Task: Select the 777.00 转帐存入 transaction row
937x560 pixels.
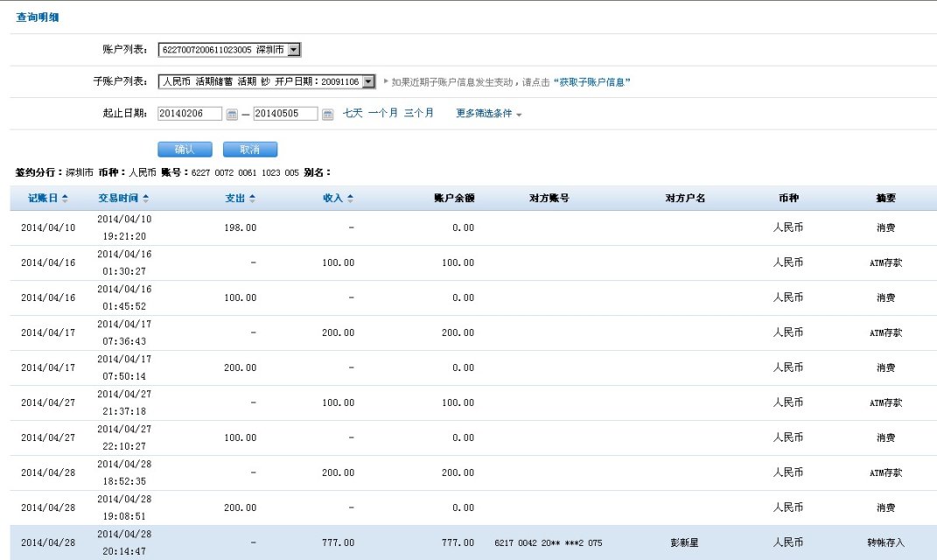Action: click(472, 542)
